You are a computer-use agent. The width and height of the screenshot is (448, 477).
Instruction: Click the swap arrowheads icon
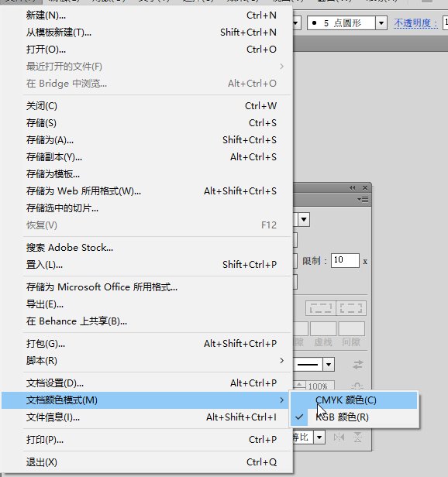[358, 365]
